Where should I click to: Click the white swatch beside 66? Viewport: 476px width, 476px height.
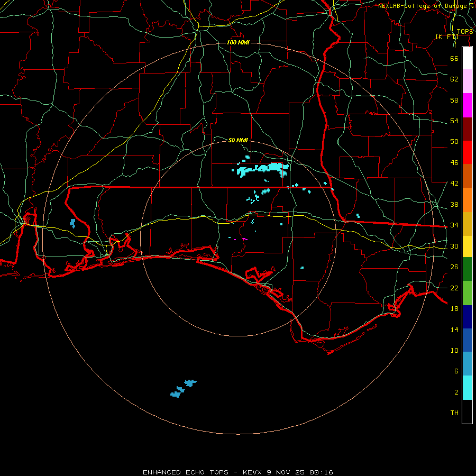[467, 58]
